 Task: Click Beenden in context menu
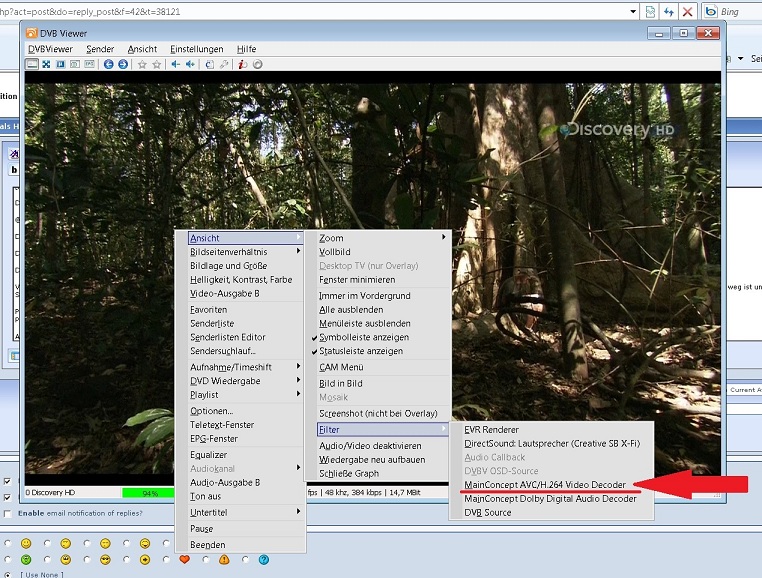208,545
